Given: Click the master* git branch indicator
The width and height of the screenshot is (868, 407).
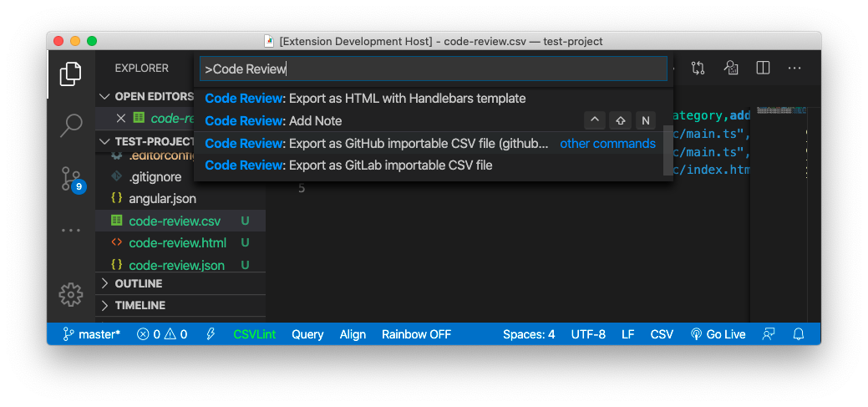Looking at the screenshot, I should point(91,334).
